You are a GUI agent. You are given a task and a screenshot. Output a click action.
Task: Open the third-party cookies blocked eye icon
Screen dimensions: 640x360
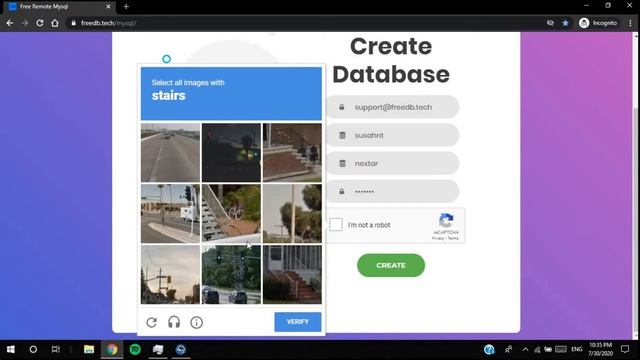550,23
